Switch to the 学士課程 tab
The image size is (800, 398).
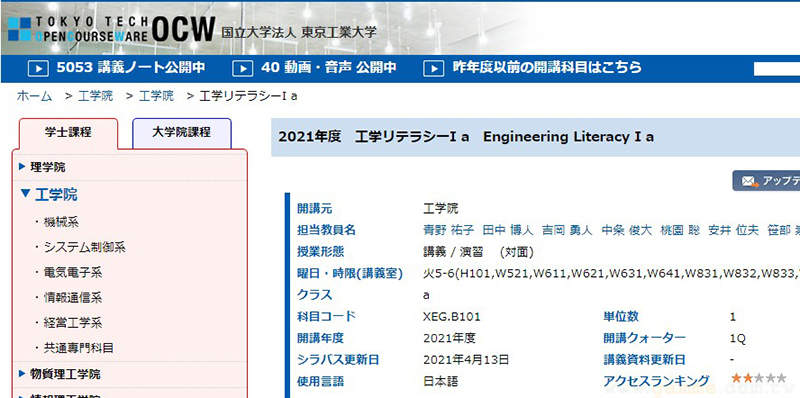[68, 133]
